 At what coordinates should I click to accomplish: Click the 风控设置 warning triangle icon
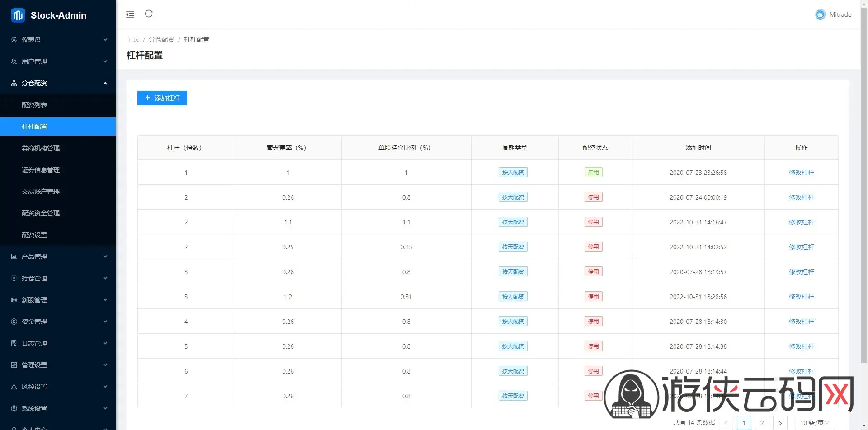[x=14, y=387]
